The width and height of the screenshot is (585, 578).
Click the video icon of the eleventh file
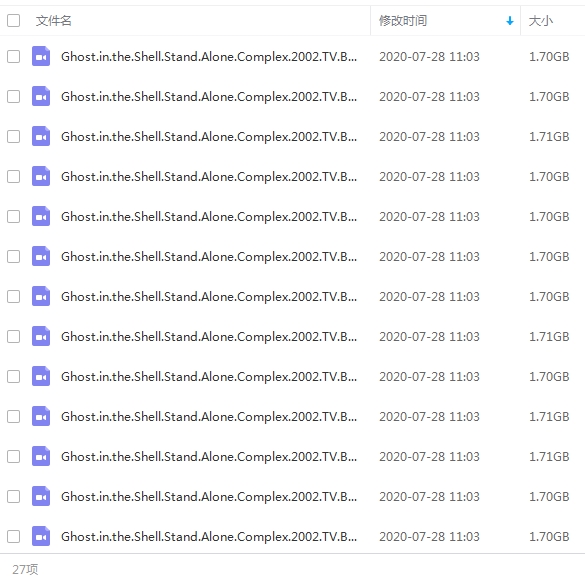[x=41, y=456]
